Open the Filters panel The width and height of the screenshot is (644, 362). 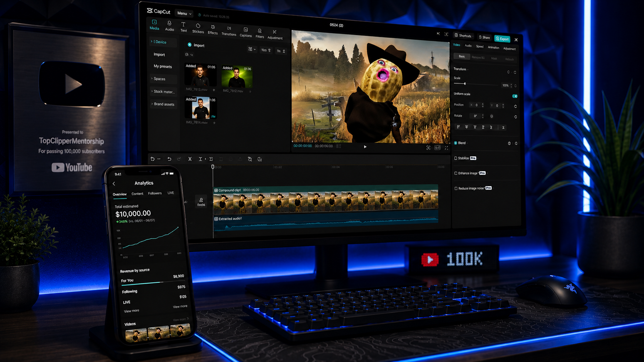(260, 33)
